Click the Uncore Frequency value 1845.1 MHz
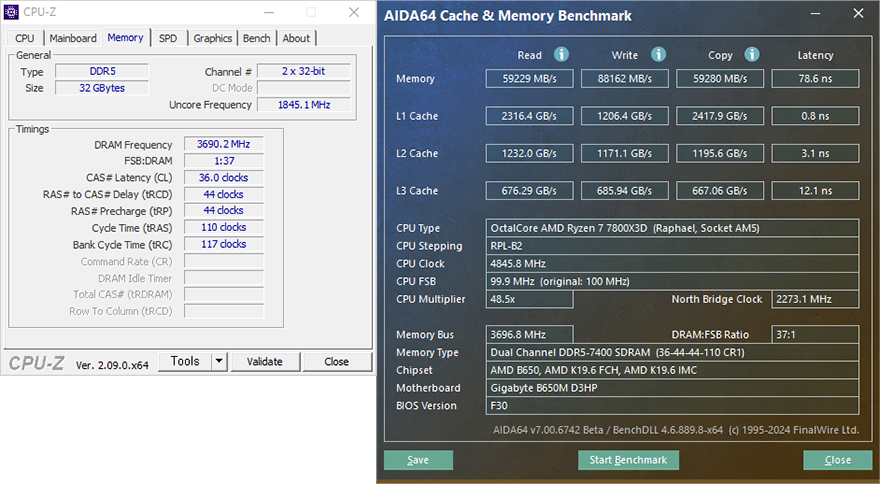The width and height of the screenshot is (880, 484). click(304, 104)
